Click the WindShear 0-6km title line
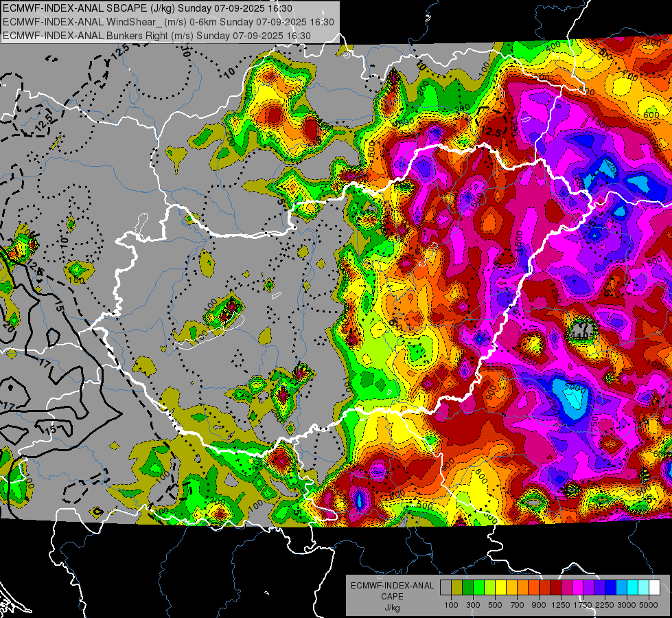The height and width of the screenshot is (618, 672). (168, 22)
